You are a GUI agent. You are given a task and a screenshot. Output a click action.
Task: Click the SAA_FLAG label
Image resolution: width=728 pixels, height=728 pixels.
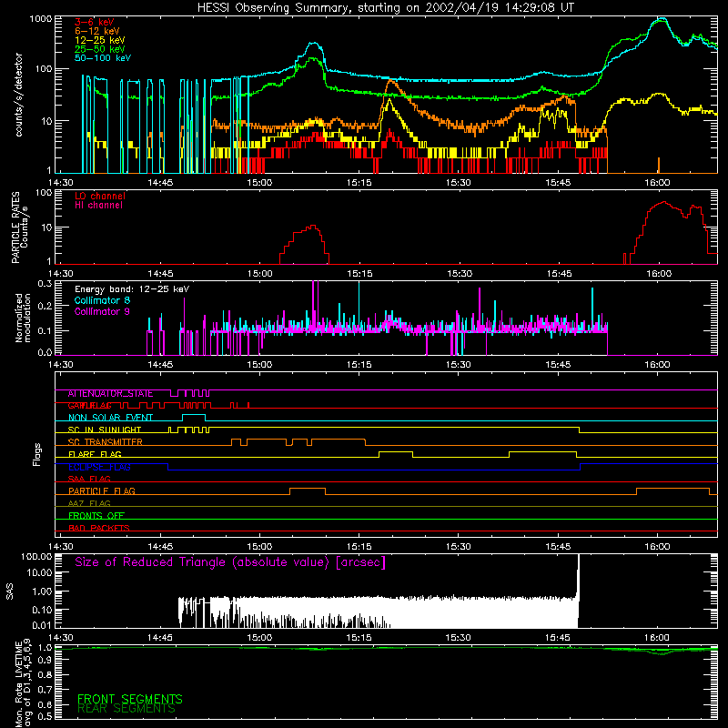coord(89,479)
